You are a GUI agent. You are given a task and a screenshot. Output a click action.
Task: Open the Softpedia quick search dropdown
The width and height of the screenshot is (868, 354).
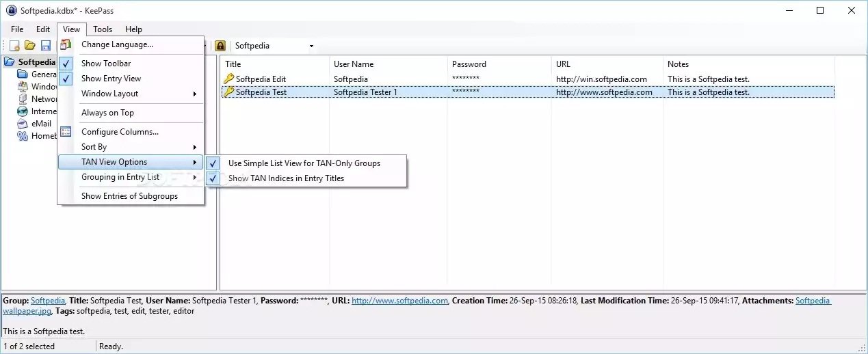click(311, 46)
